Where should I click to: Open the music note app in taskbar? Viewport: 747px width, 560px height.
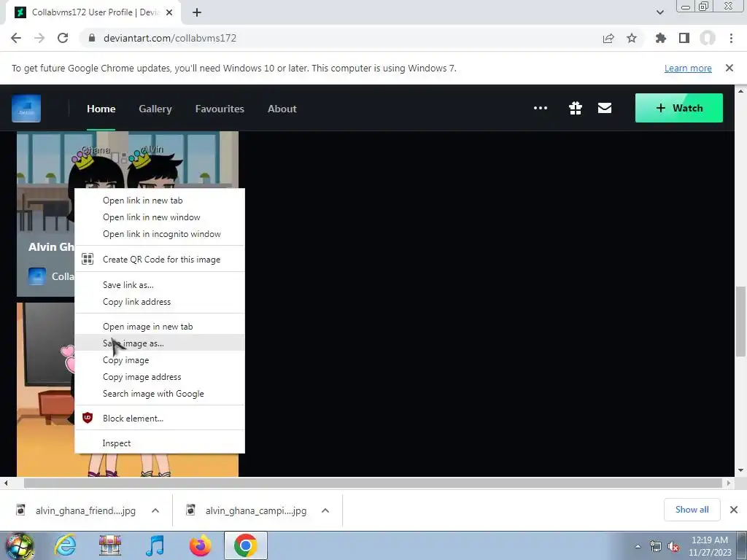155,545
